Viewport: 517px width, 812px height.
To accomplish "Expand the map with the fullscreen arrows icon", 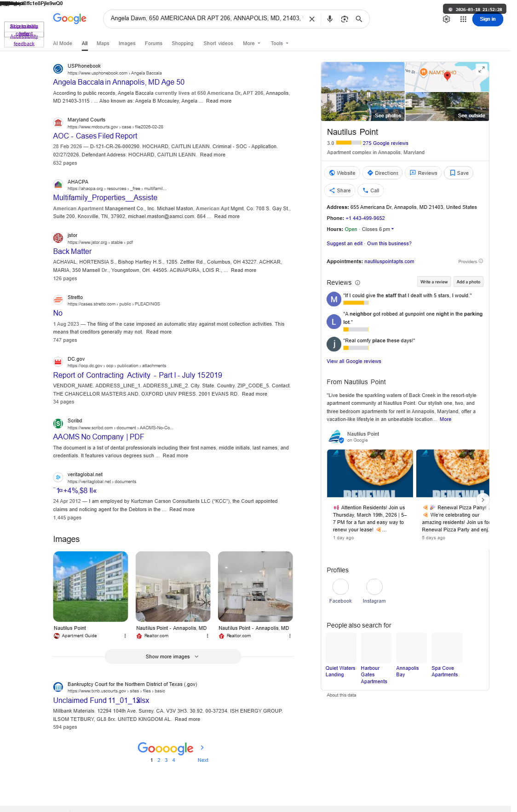I will point(481,69).
